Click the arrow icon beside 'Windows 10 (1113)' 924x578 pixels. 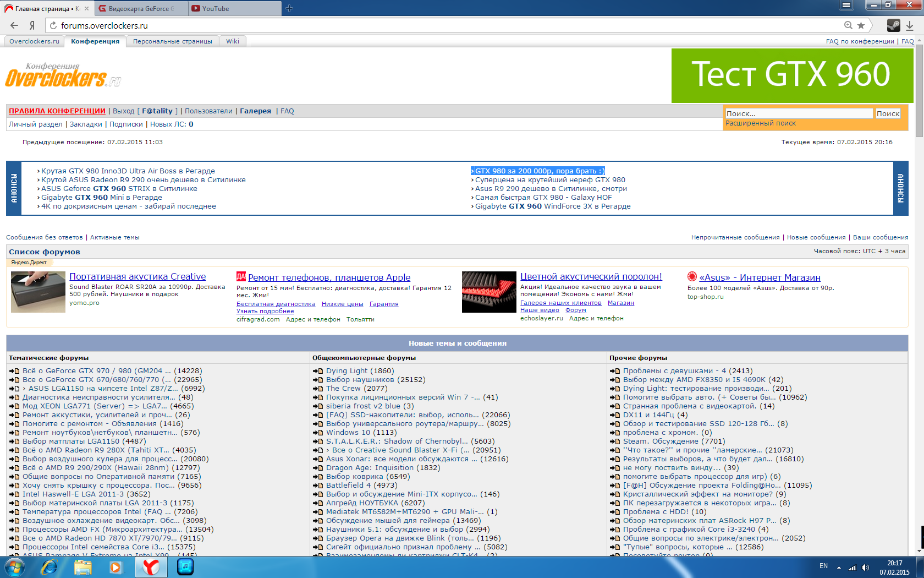click(317, 433)
